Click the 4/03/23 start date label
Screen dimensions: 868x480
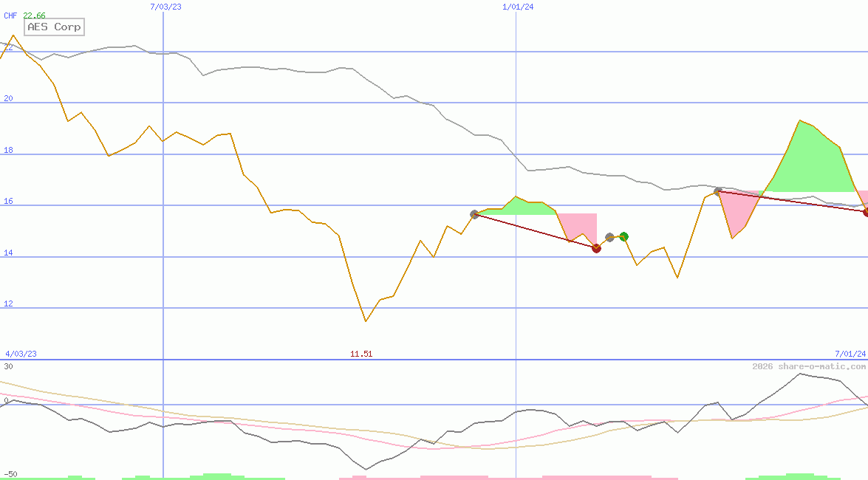tap(21, 354)
